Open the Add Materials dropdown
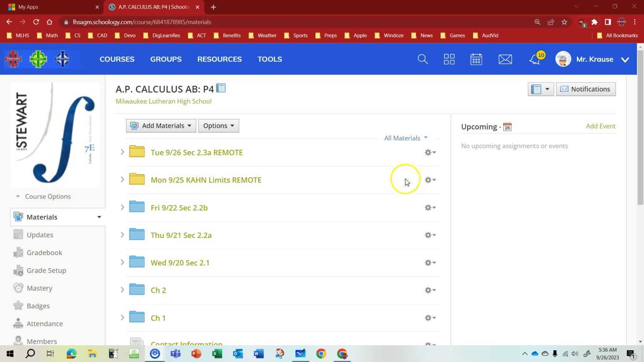The height and width of the screenshot is (362, 644). pos(161,126)
